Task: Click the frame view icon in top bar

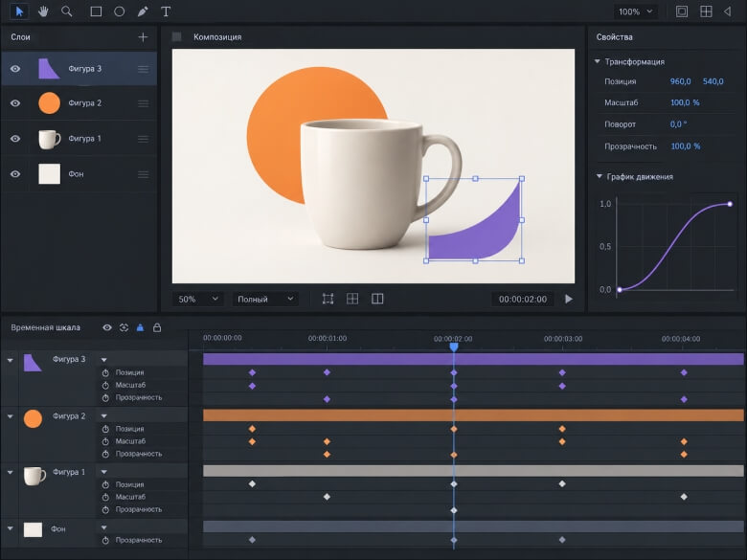Action: [682, 11]
